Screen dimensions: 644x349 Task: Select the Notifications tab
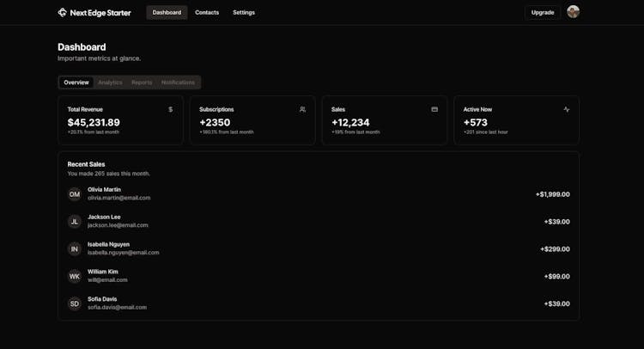(178, 83)
